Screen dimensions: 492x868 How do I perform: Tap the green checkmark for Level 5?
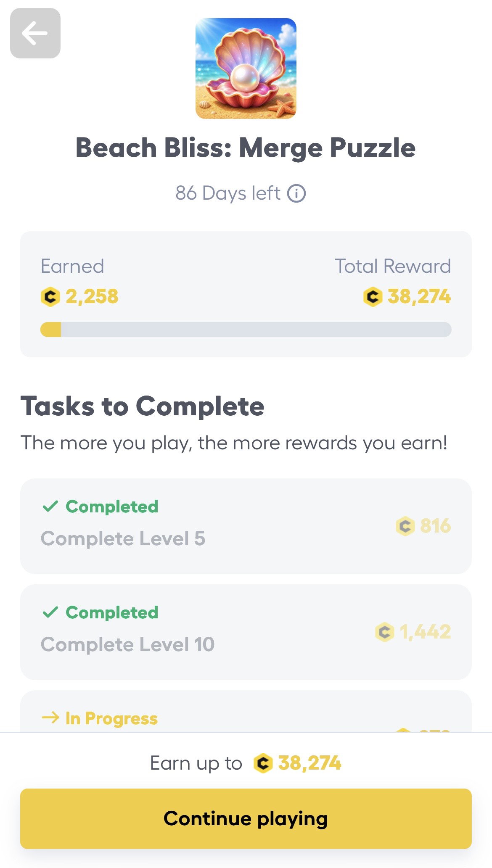[50, 507]
